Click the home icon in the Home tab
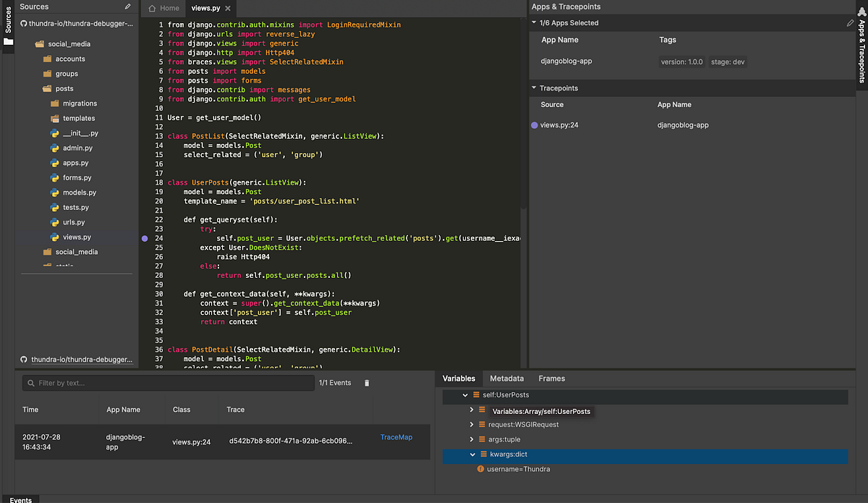The height and width of the screenshot is (503, 868). coord(152,8)
